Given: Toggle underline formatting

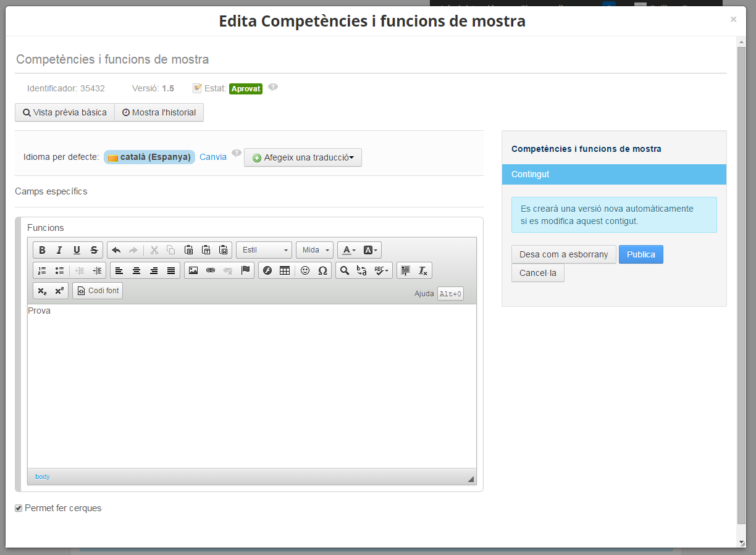Looking at the screenshot, I should click(x=77, y=250).
